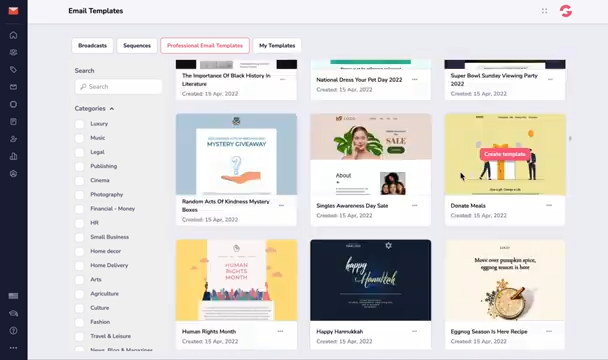608x360 pixels.
Task: Click the template Search input field
Action: 119,87
